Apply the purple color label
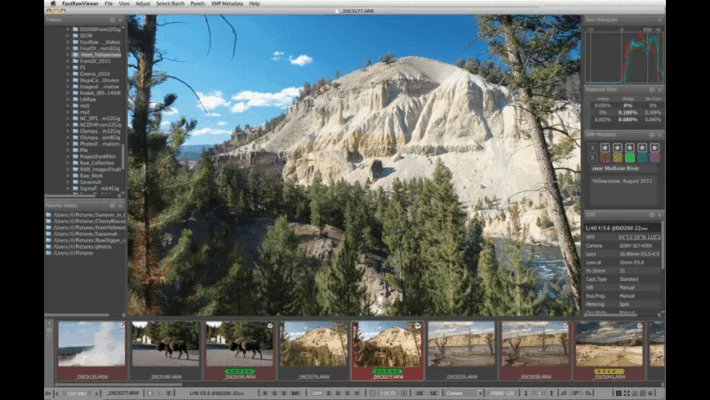Screen dimensions: 710x400 (x=654, y=158)
